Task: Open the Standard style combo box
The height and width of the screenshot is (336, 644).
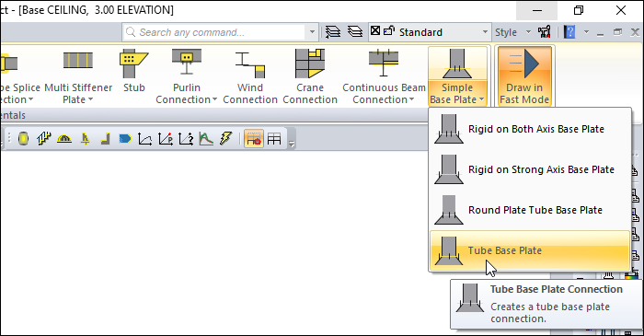Action: point(430,32)
